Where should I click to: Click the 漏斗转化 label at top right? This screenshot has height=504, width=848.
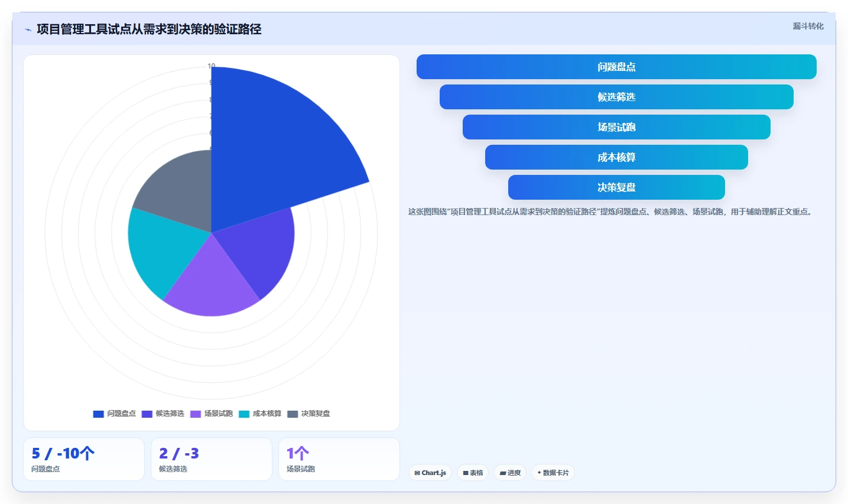(808, 26)
